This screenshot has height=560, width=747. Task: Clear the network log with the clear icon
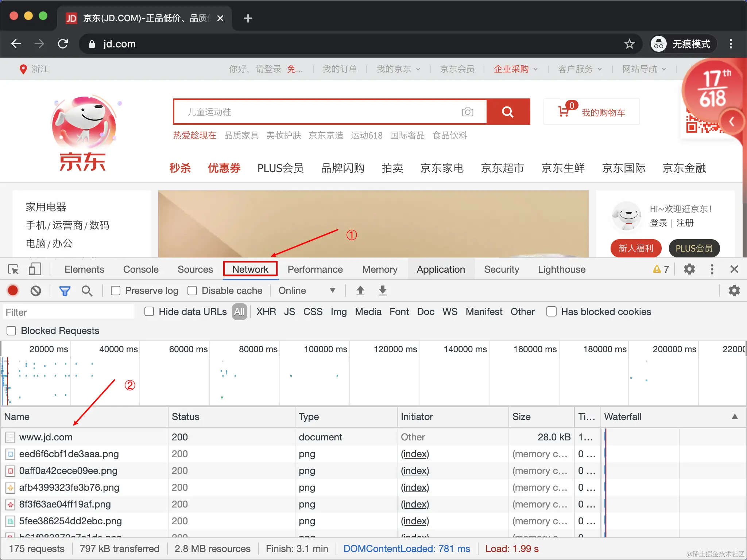(36, 291)
